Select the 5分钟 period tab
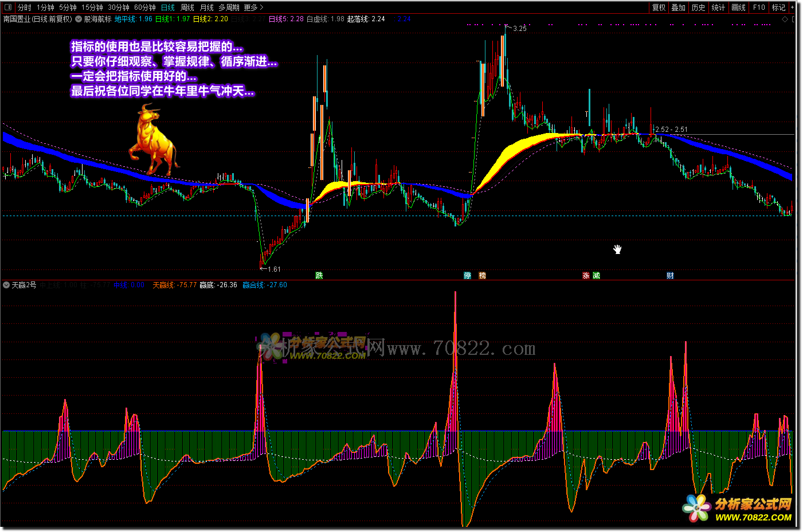803x532 pixels. coord(68,7)
